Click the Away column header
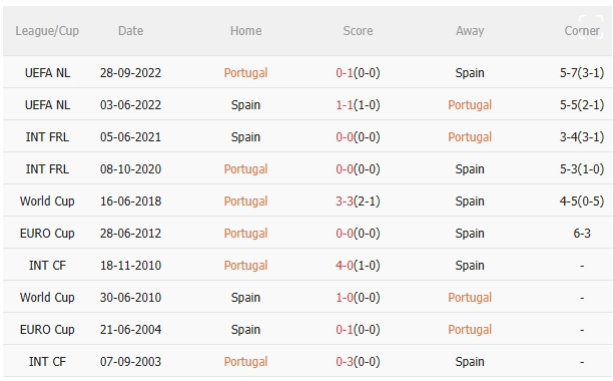The height and width of the screenshot is (381, 613). point(470,30)
